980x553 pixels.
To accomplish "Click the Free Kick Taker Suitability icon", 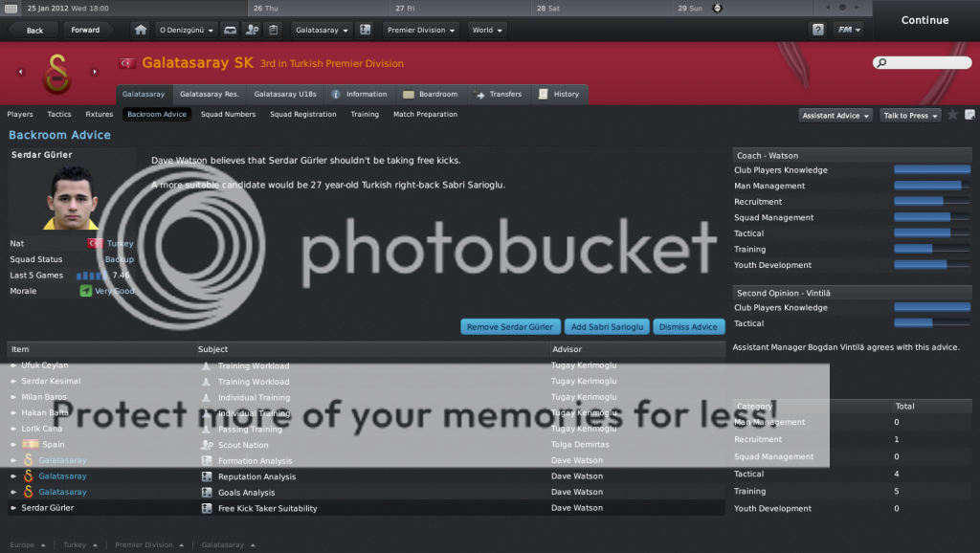I will pyautogui.click(x=207, y=508).
